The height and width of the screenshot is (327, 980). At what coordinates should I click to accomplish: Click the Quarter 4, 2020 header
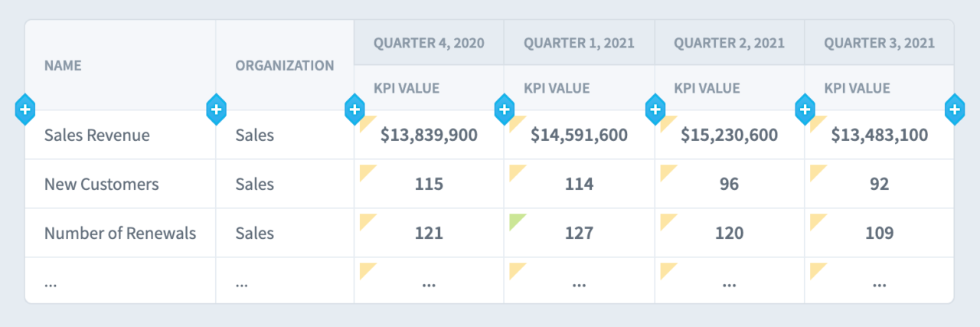tap(429, 43)
